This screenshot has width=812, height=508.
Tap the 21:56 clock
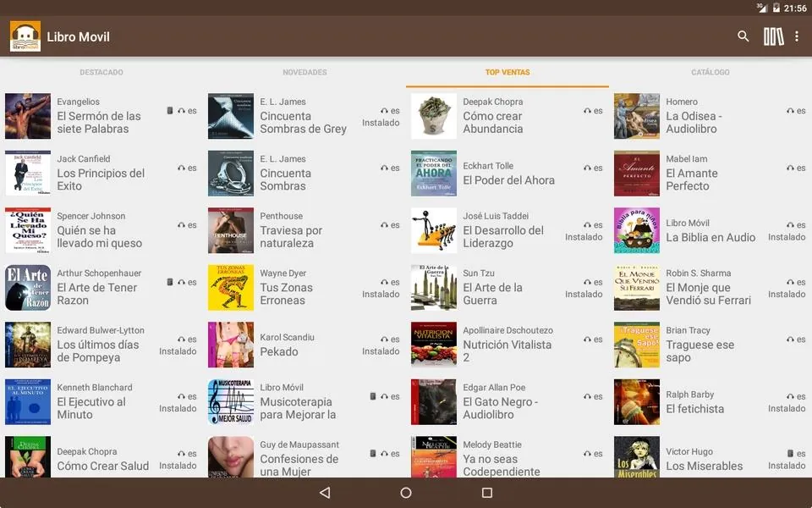coord(795,8)
